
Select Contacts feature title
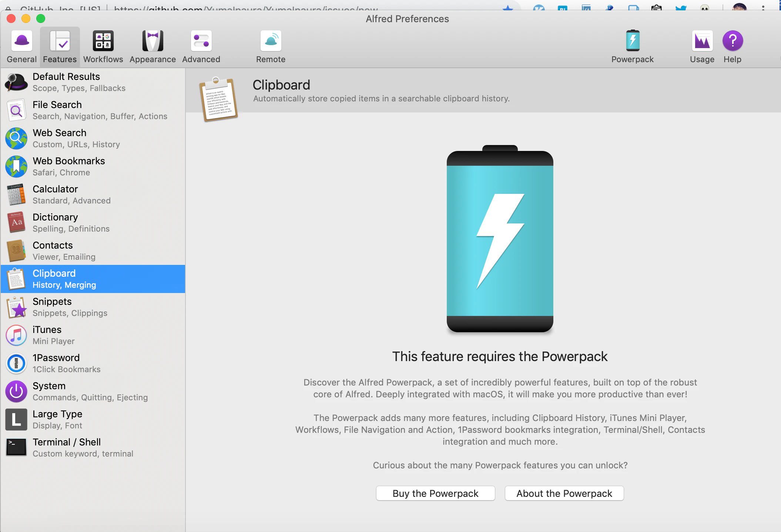tap(53, 245)
